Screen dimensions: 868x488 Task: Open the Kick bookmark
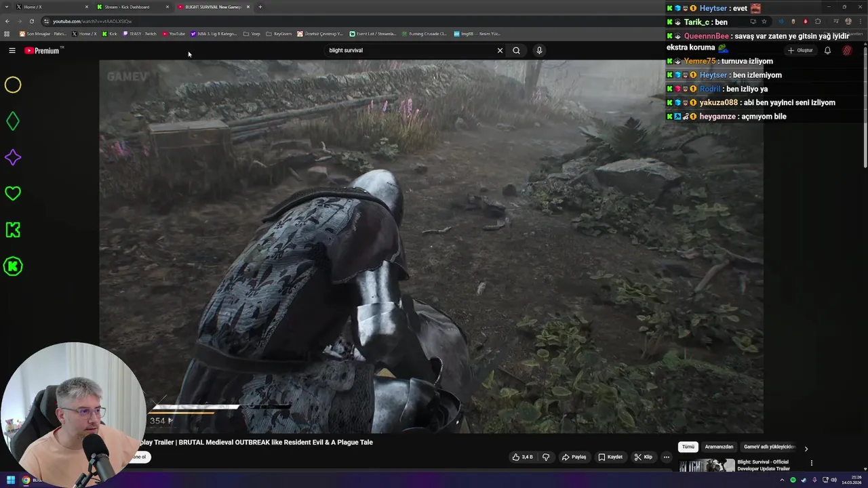click(110, 33)
